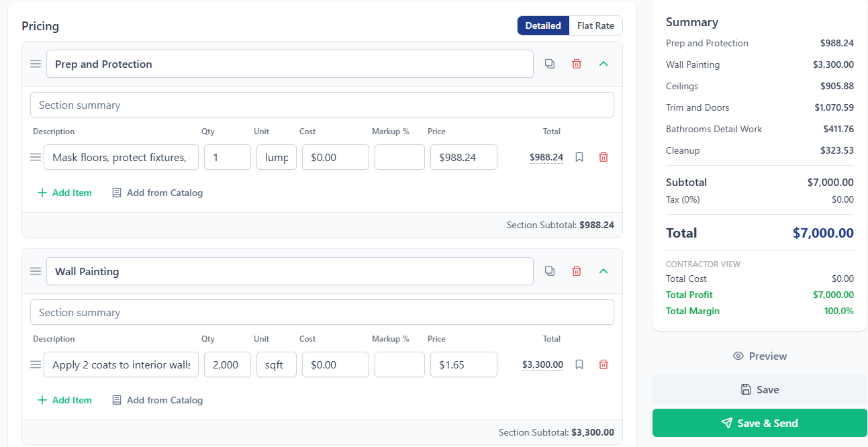Image resolution: width=868 pixels, height=447 pixels.
Task: Add Item to Wall Painting section
Action: pyautogui.click(x=64, y=400)
